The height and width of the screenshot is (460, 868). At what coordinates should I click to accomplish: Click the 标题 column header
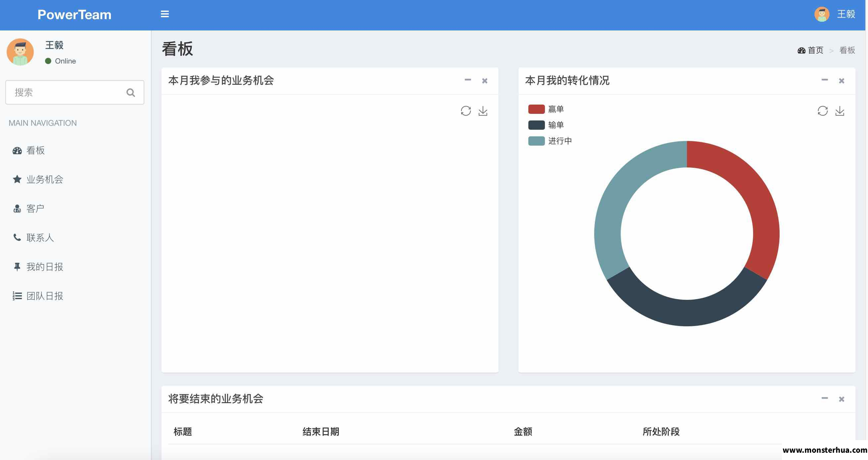pos(183,432)
